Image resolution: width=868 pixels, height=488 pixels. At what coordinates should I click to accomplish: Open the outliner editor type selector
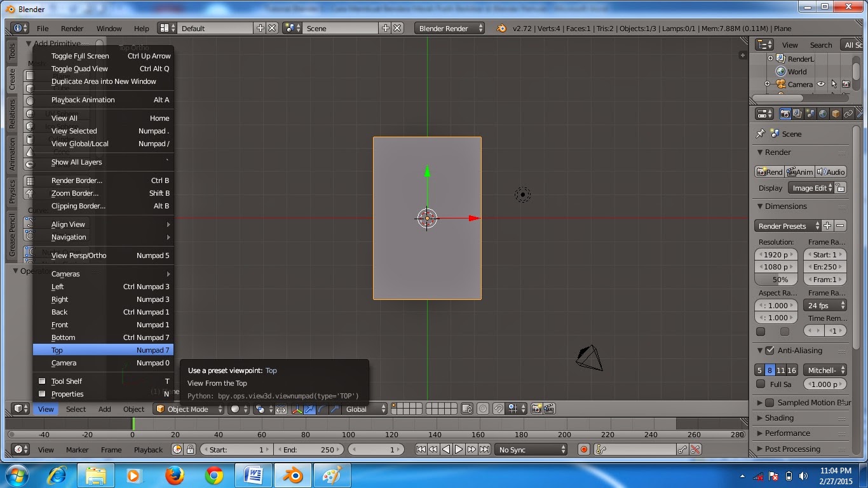coord(764,44)
